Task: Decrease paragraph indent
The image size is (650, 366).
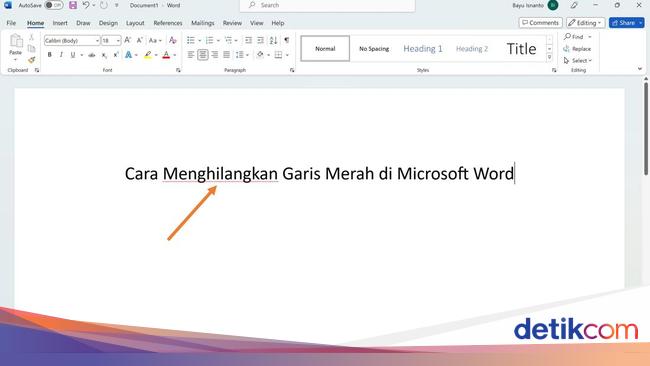Action: (x=248, y=40)
